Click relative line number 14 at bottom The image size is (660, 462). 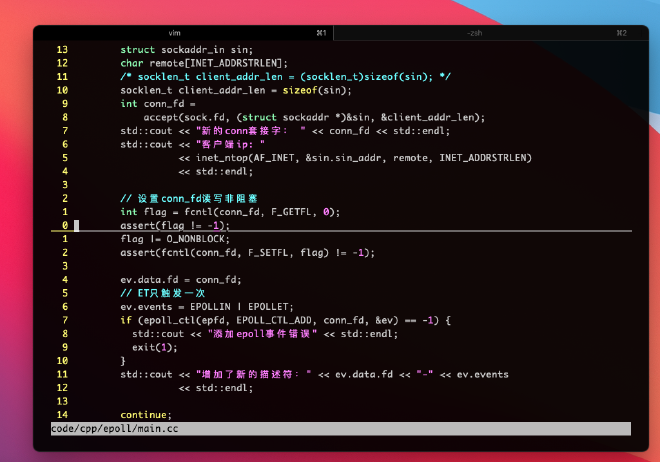tap(62, 415)
